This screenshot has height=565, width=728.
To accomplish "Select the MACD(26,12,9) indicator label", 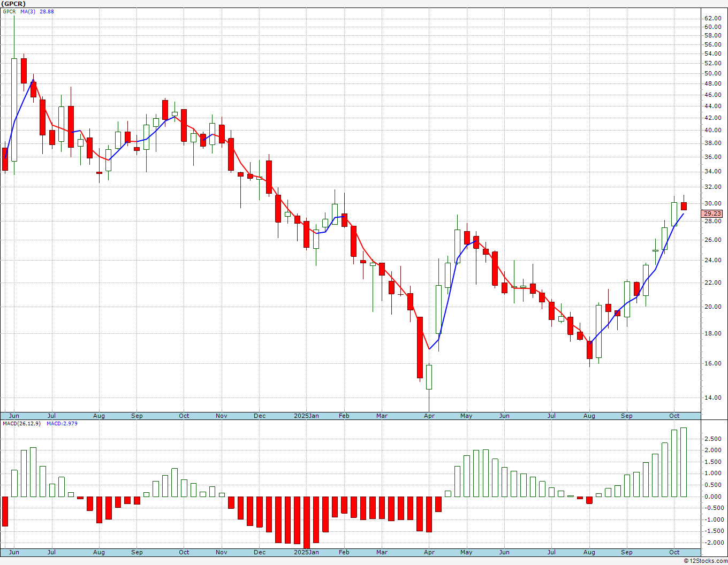I will click(x=21, y=423).
